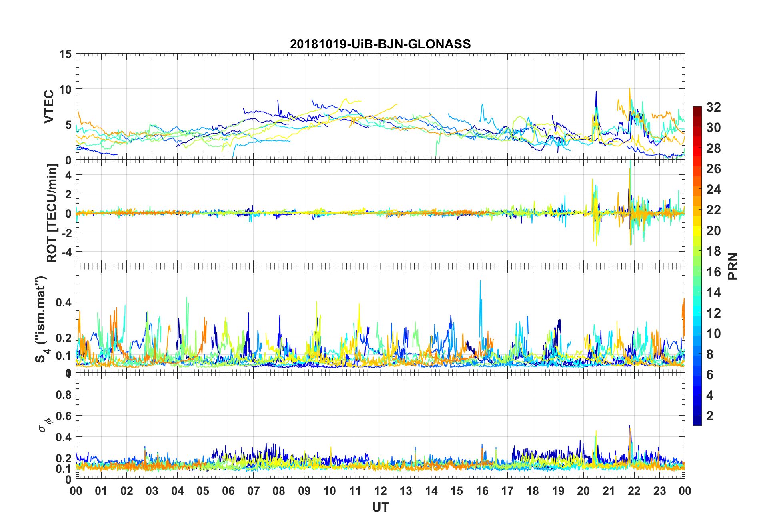761x532 pixels.
Task: Click the ROT [TECU/min] axis label
Action: pos(52,213)
